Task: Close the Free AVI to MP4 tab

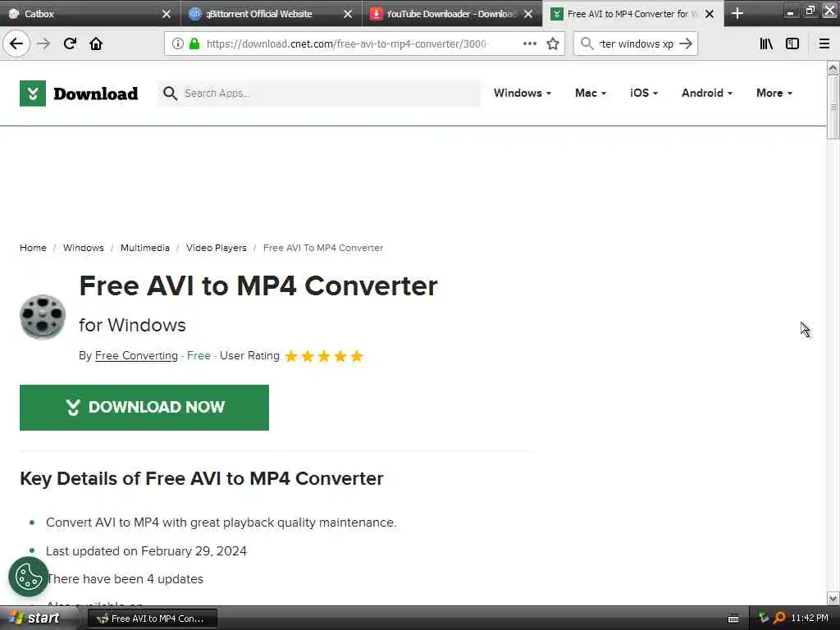Action: tap(710, 14)
